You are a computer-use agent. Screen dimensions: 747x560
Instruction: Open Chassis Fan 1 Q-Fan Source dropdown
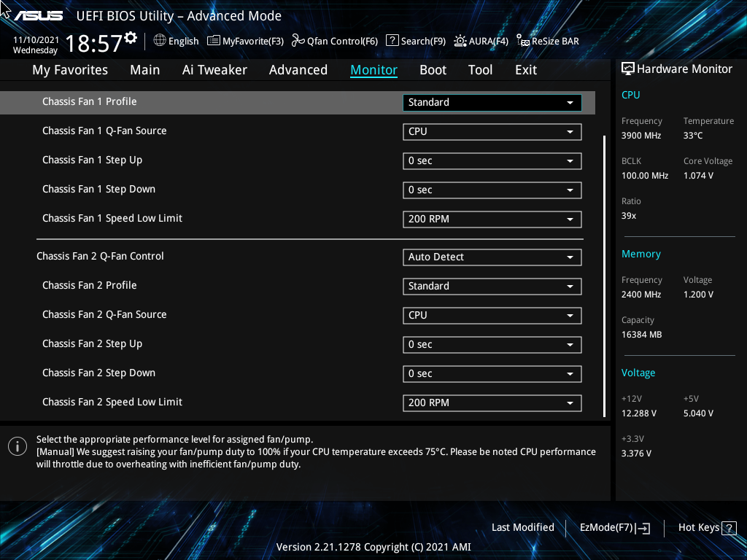coord(492,132)
